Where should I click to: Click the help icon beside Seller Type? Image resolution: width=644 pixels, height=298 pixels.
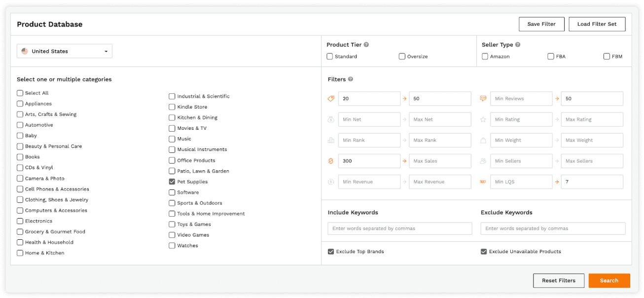[518, 45]
